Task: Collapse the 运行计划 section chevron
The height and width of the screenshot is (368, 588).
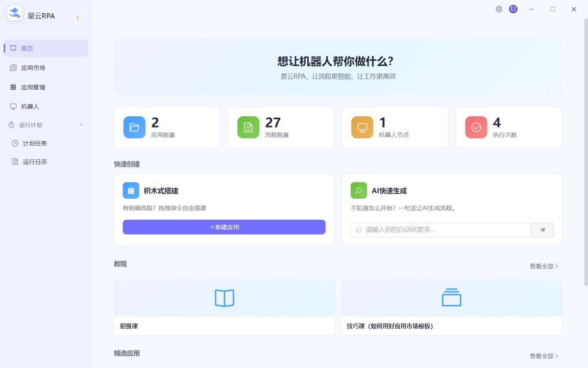Action: [81, 125]
